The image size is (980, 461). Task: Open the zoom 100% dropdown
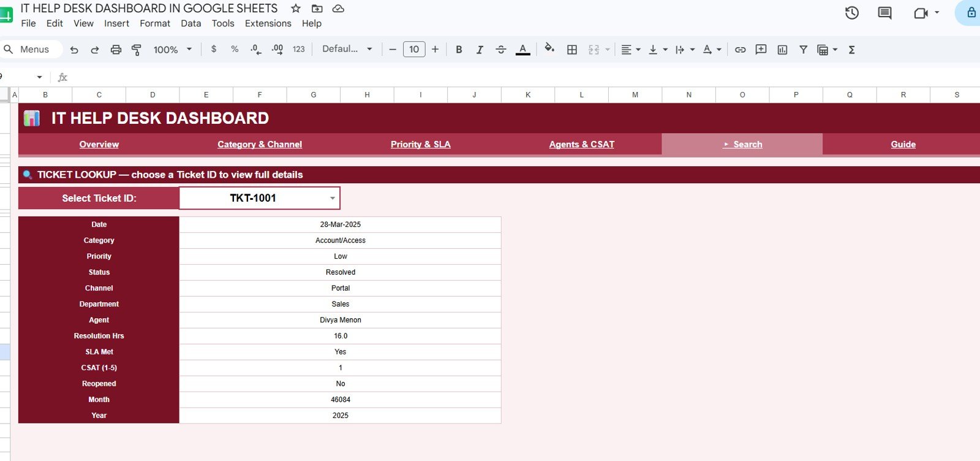pyautogui.click(x=172, y=50)
